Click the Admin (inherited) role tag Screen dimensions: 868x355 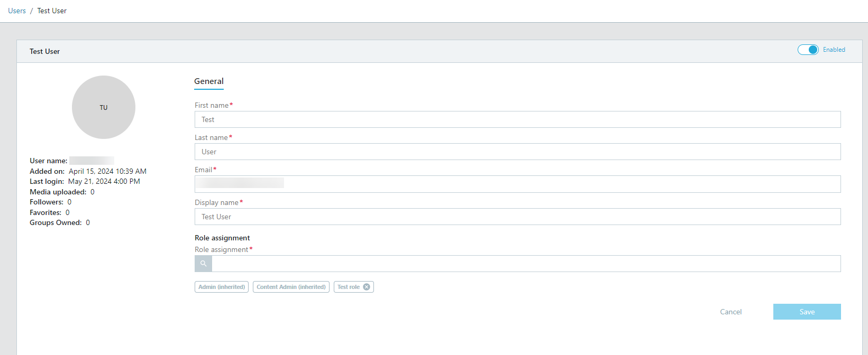222,287
